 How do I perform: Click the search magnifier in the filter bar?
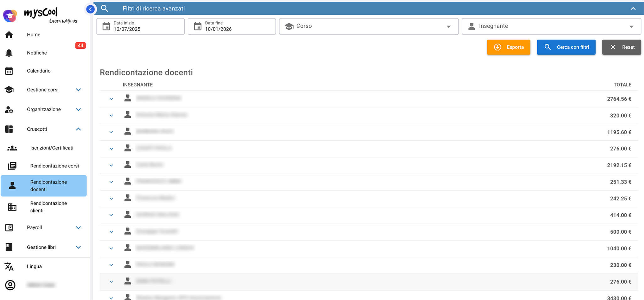[x=105, y=8]
